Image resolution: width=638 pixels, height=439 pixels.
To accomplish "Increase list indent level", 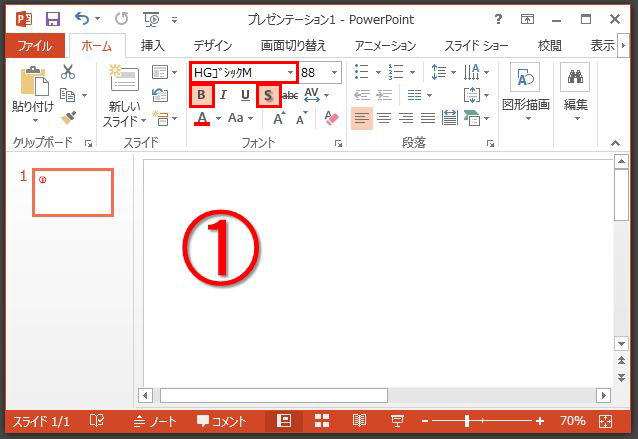I will coord(385,95).
